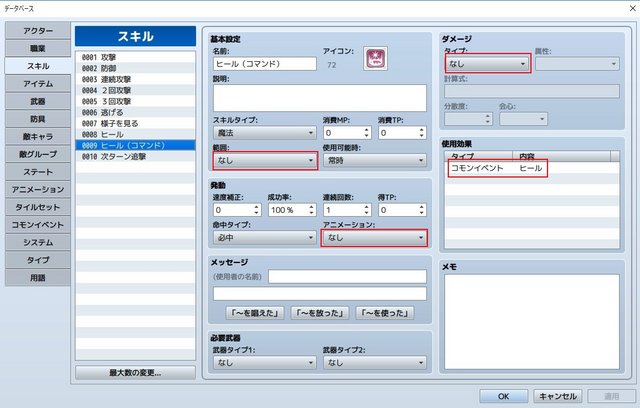The image size is (640, 408).
Task: Open the 使用可能時 dropdown
Action: point(374,160)
